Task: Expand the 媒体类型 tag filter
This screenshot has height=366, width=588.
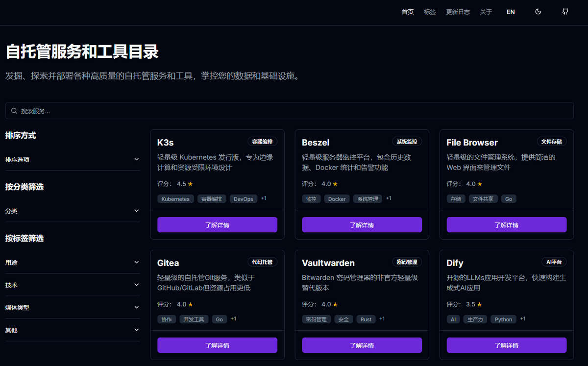Action: pos(73,307)
